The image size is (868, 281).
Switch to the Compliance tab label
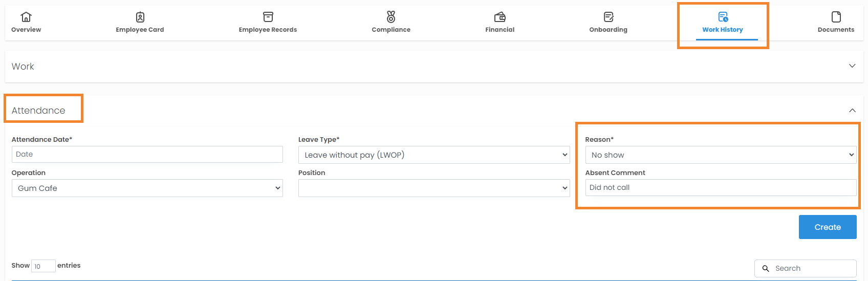[x=391, y=30]
